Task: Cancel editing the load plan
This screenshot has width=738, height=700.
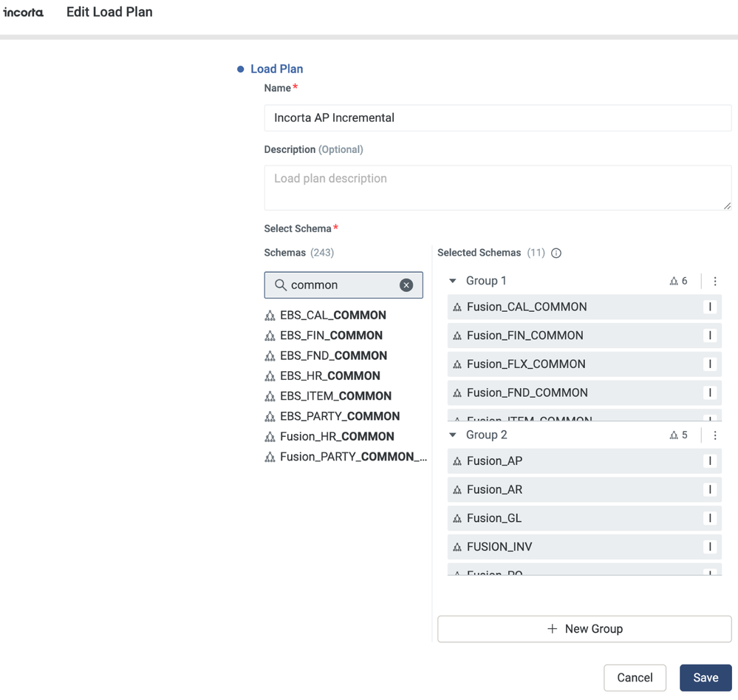Action: coord(635,678)
